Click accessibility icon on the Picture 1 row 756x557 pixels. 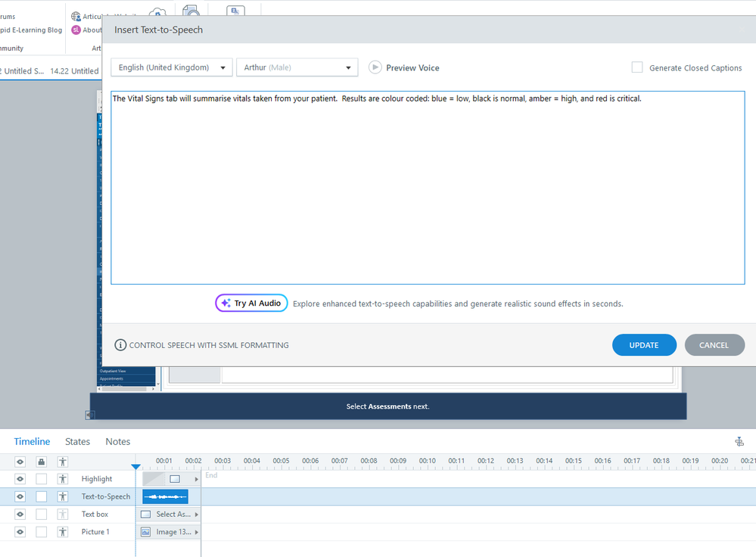(63, 532)
